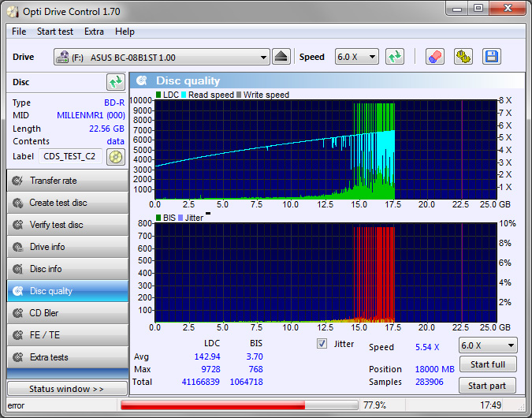
Task: Click the disc Label text field
Action: click(x=69, y=156)
